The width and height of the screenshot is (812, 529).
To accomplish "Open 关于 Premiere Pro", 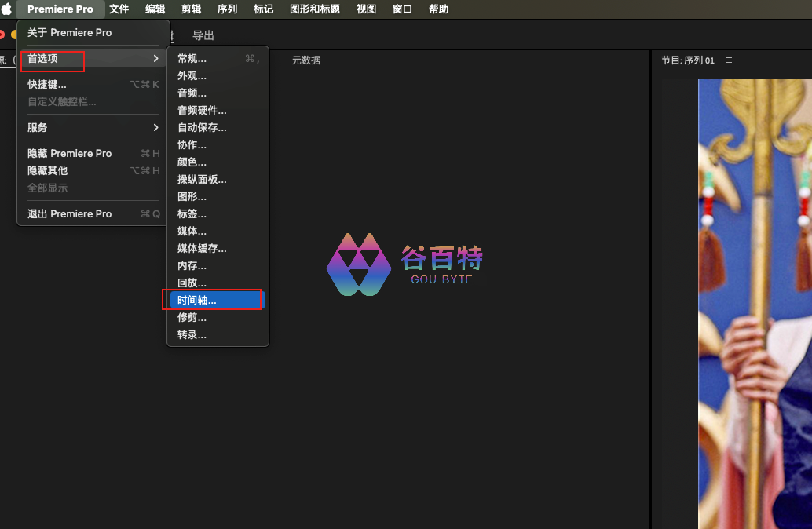I will pyautogui.click(x=69, y=32).
